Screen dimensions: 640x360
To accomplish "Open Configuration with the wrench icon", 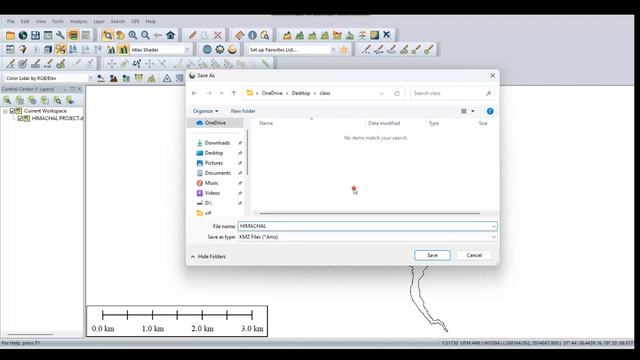I will tap(60, 36).
